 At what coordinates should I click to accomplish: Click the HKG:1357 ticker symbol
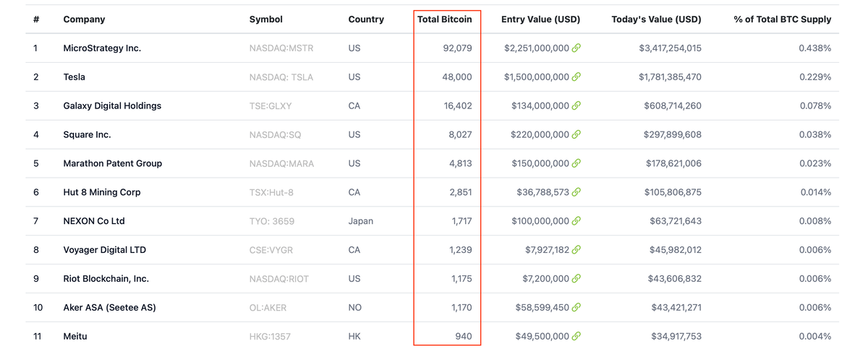(269, 337)
